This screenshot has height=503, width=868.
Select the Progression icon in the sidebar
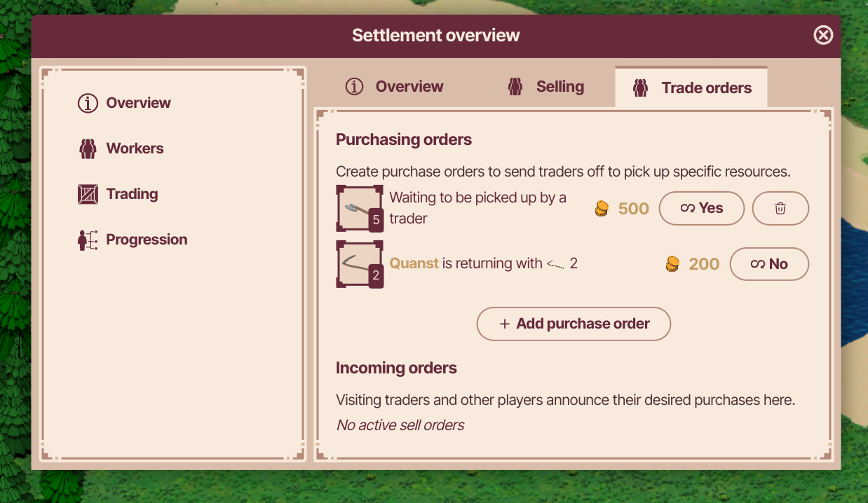pyautogui.click(x=87, y=239)
